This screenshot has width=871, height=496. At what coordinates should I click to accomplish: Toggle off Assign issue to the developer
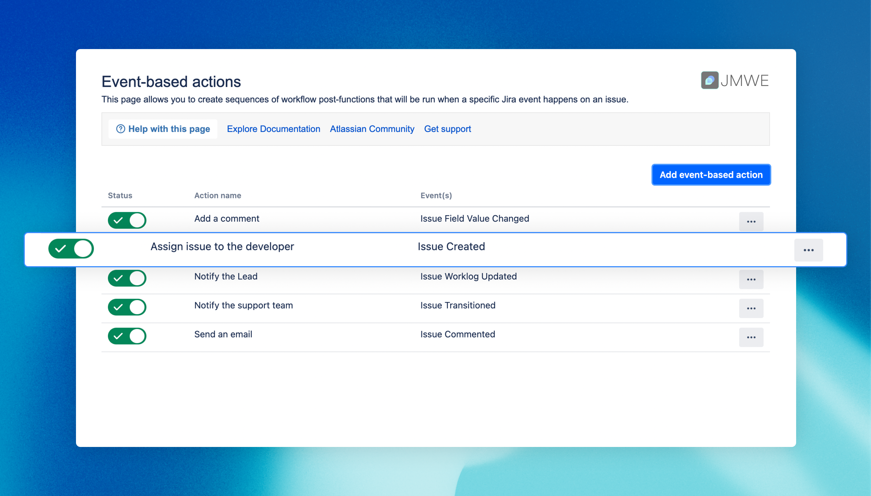[x=71, y=248]
